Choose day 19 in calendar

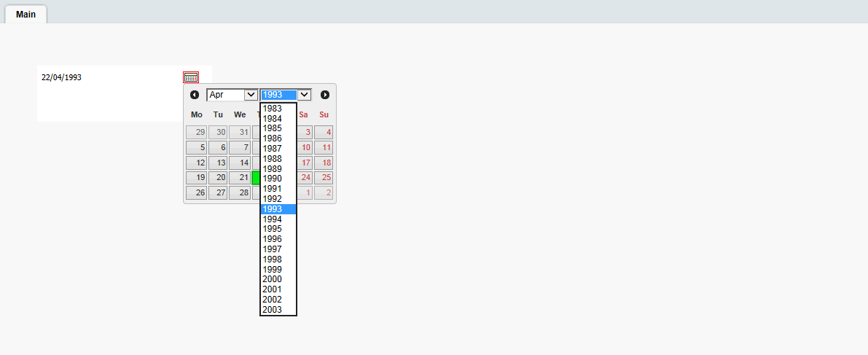point(197,178)
